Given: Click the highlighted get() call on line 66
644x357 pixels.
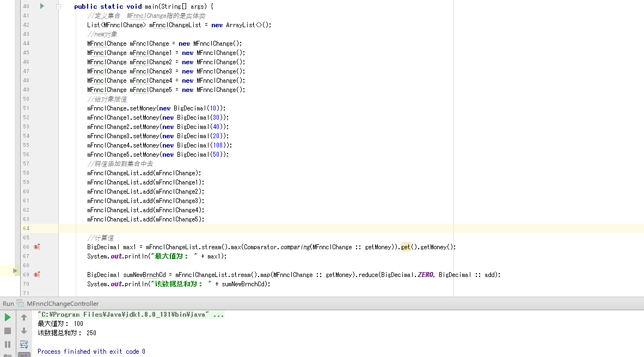Looking at the screenshot, I should point(406,247).
